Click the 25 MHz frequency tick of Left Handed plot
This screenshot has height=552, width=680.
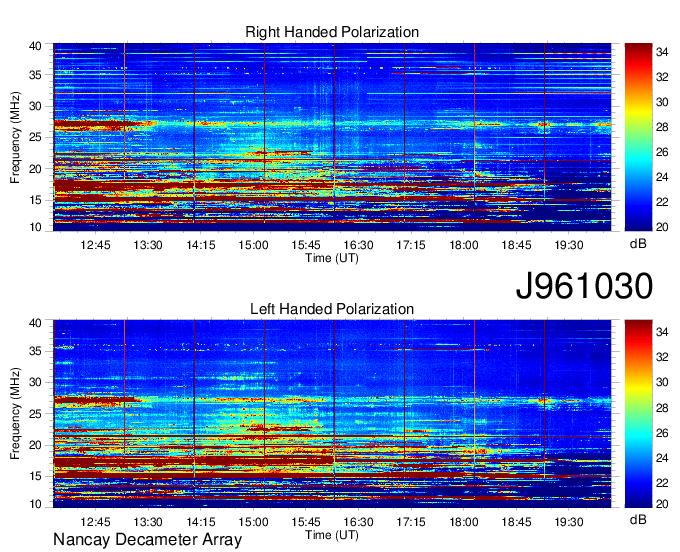(35, 414)
